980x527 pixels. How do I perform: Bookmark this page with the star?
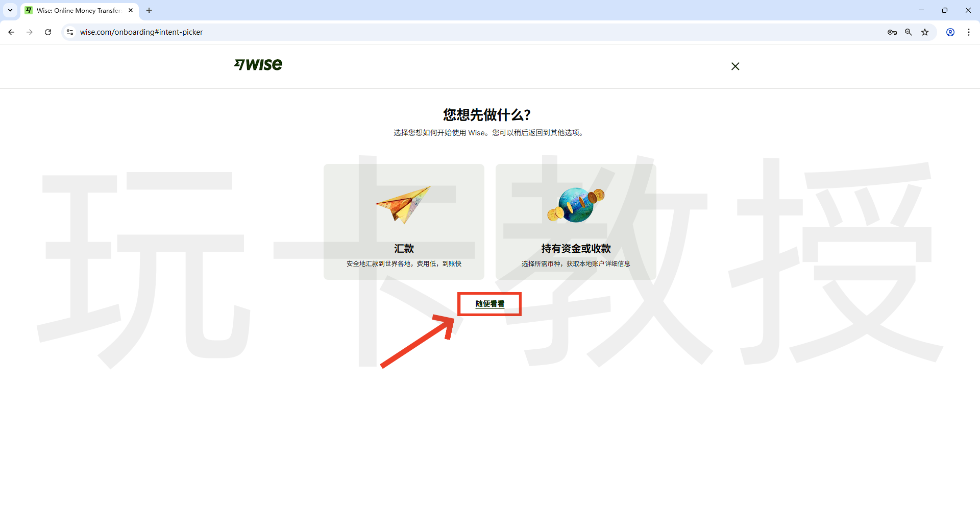click(x=925, y=32)
